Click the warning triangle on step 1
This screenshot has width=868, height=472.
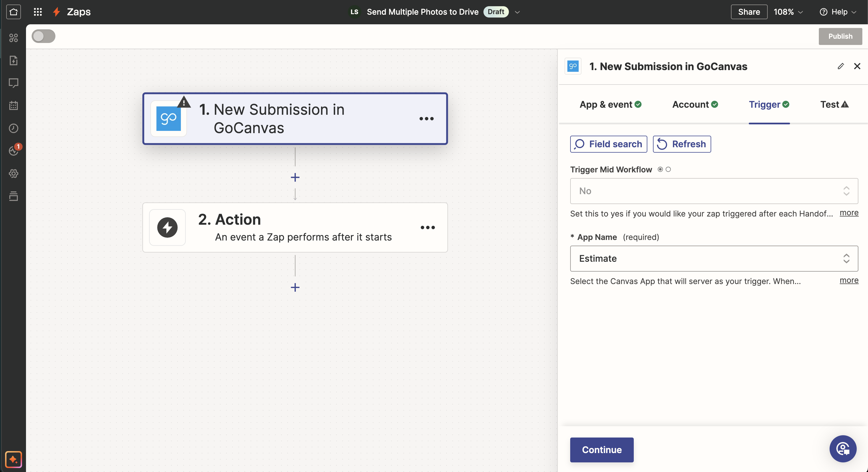[x=184, y=102]
